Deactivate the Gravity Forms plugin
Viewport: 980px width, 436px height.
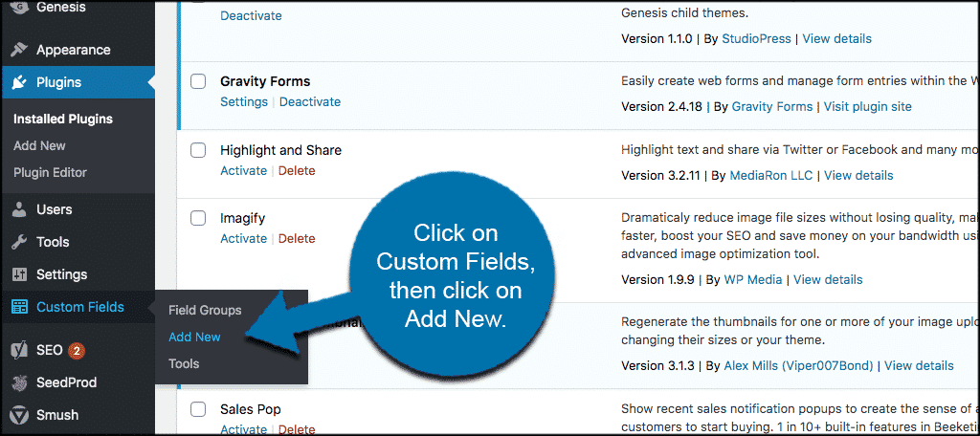pos(310,101)
